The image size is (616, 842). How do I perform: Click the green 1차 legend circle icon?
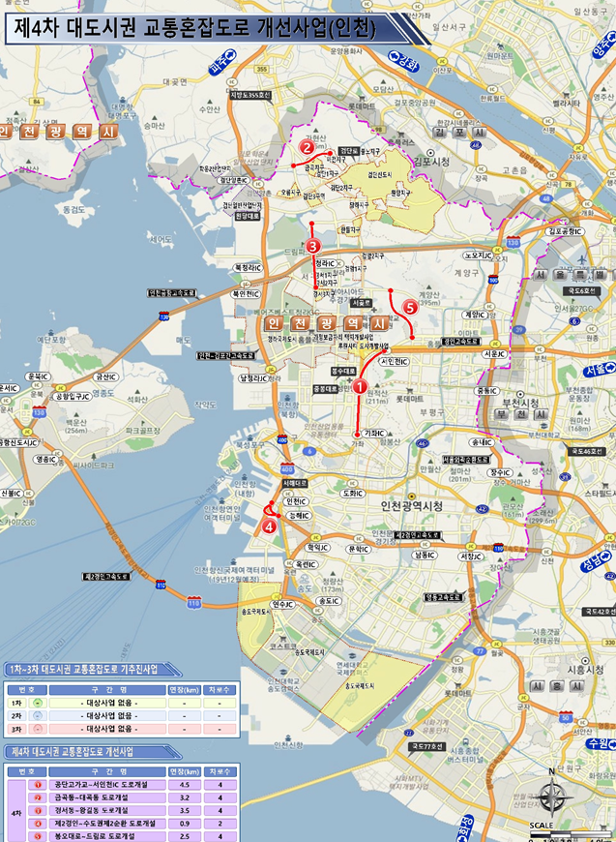37,703
